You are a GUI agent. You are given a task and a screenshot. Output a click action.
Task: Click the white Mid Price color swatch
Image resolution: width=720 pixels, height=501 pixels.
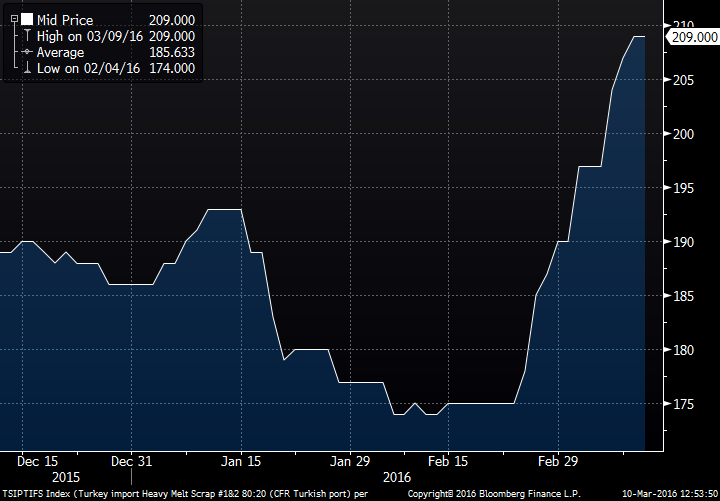26,19
